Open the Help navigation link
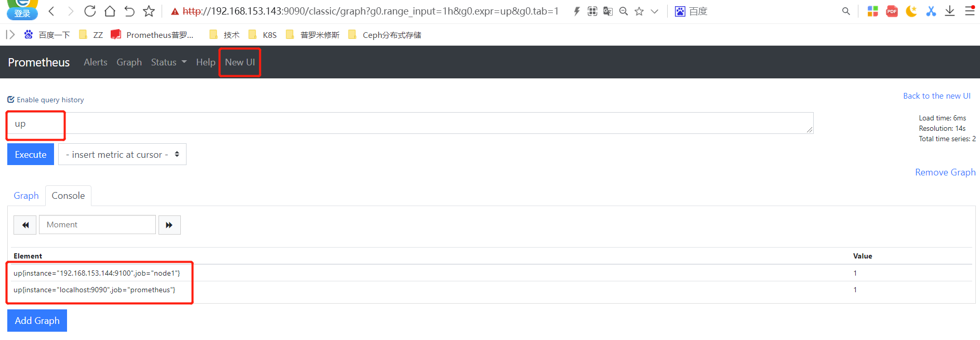Viewport: 980px width, 340px height. [x=206, y=62]
